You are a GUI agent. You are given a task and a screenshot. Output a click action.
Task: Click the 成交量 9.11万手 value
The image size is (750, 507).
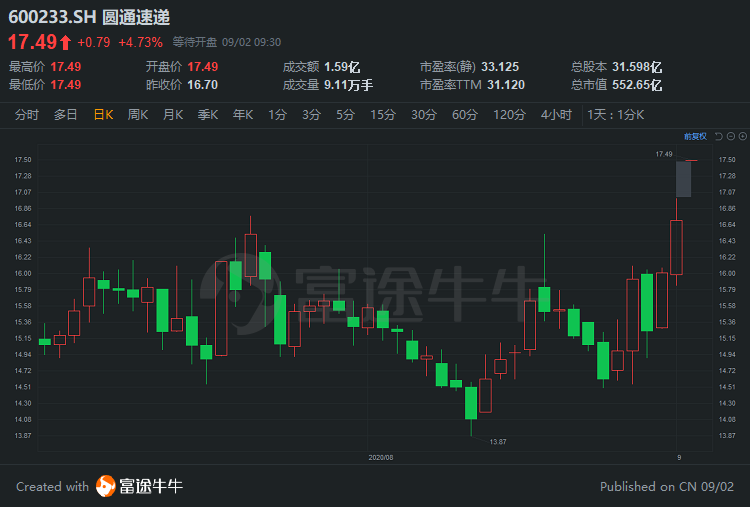(x=348, y=85)
